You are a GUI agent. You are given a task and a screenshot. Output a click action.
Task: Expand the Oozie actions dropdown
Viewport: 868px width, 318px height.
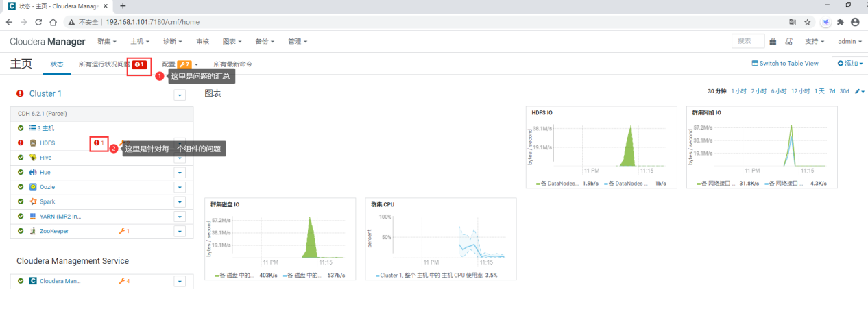click(180, 187)
